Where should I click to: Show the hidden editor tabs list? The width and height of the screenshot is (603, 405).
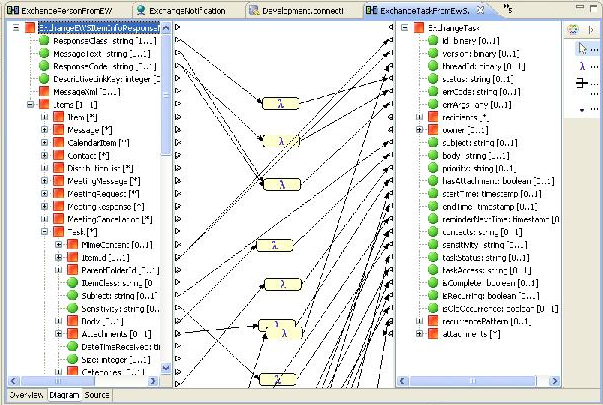pyautogui.click(x=509, y=9)
